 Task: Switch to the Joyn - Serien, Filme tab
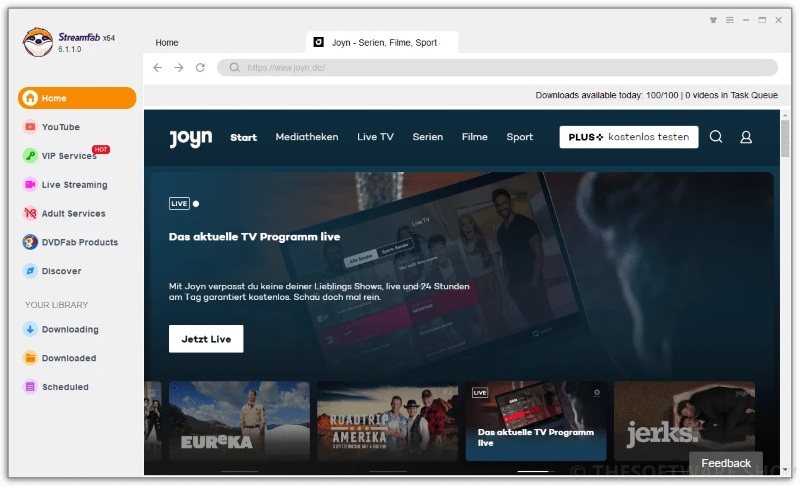click(x=382, y=42)
